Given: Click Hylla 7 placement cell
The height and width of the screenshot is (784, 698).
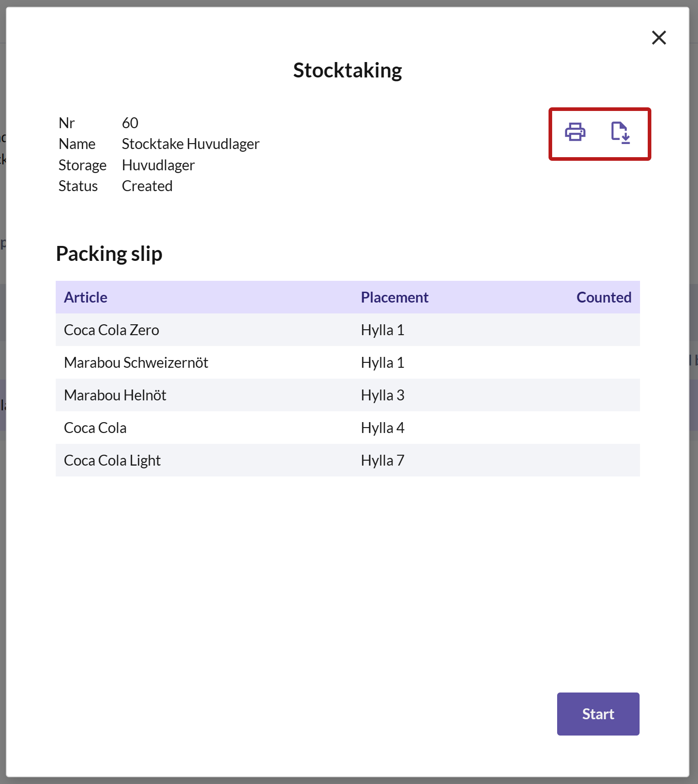Looking at the screenshot, I should pos(383,460).
